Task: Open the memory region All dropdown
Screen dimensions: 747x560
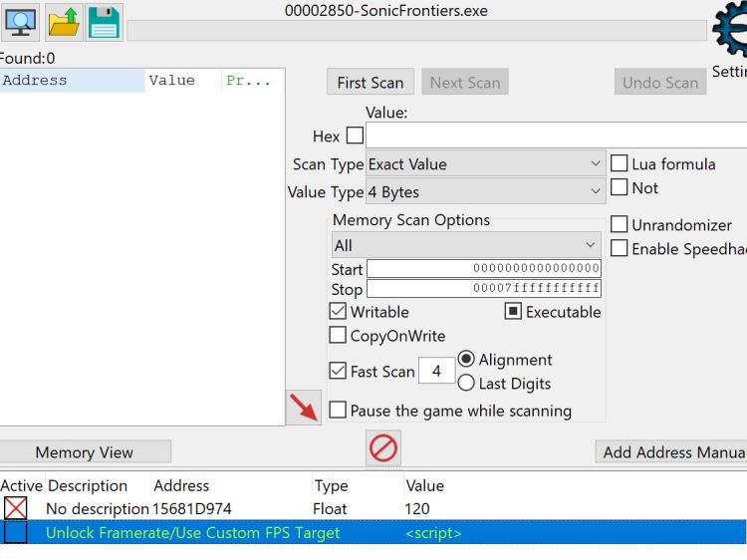Action: (465, 245)
